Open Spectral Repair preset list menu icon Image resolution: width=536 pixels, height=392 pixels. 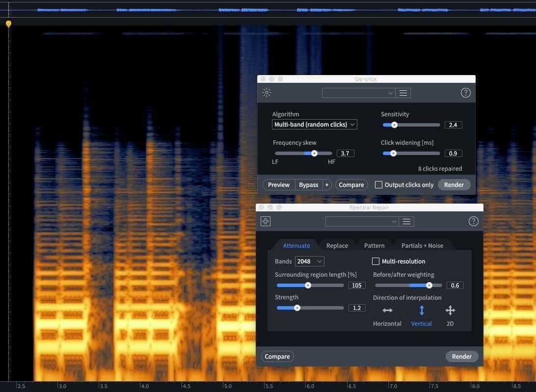pyautogui.click(x=406, y=221)
